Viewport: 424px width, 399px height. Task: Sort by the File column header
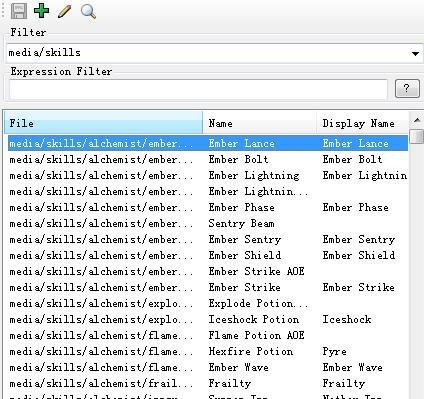point(103,123)
